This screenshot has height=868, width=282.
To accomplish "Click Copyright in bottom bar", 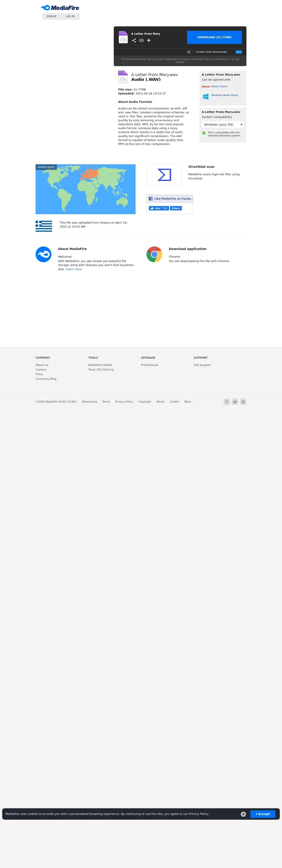I will (145, 402).
